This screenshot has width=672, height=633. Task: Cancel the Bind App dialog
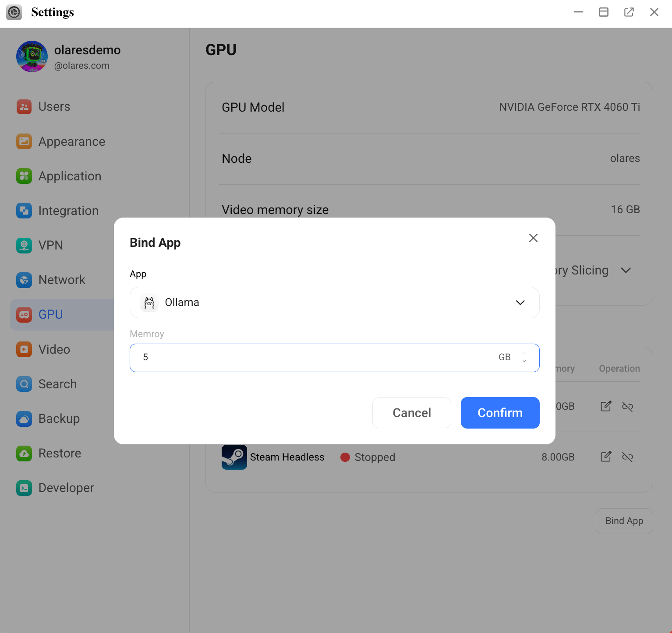411,413
